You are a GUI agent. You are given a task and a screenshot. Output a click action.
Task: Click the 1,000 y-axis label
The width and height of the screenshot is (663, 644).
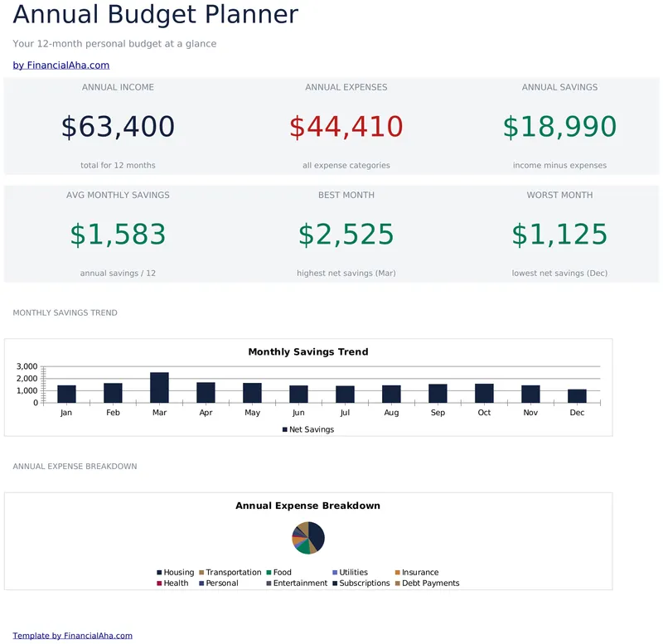(27, 390)
